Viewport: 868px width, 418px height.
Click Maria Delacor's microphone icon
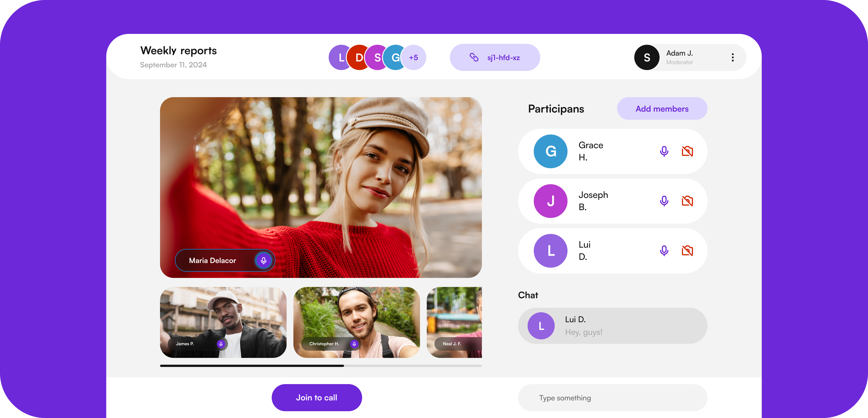[x=264, y=260]
